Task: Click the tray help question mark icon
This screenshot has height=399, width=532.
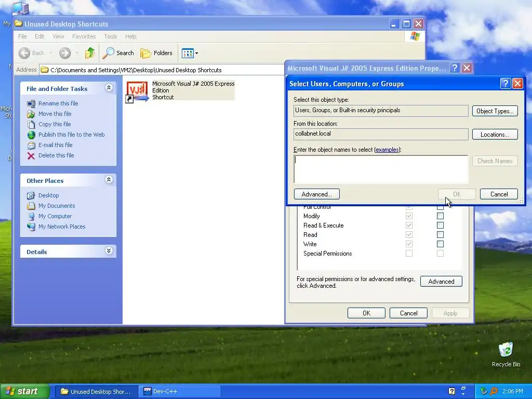Action: tap(451, 391)
